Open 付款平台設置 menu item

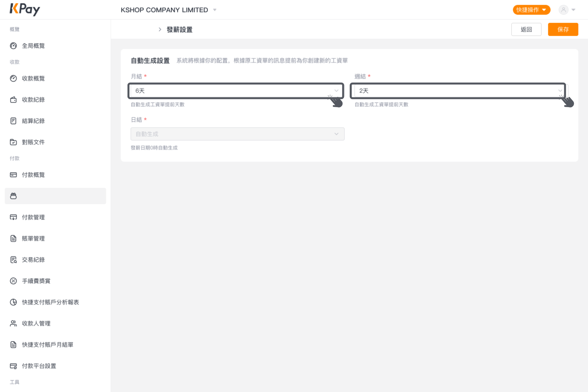pos(55,366)
